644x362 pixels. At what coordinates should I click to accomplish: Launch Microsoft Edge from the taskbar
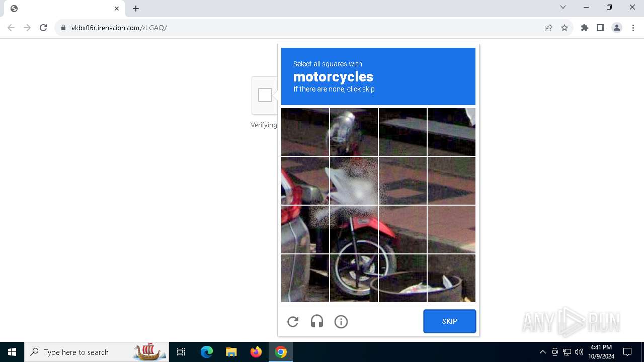207,352
